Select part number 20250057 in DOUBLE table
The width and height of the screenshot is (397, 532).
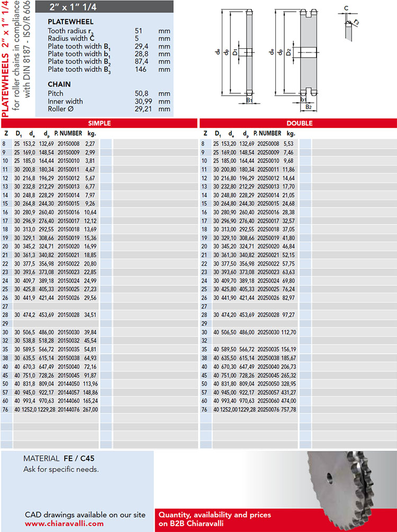(268, 393)
